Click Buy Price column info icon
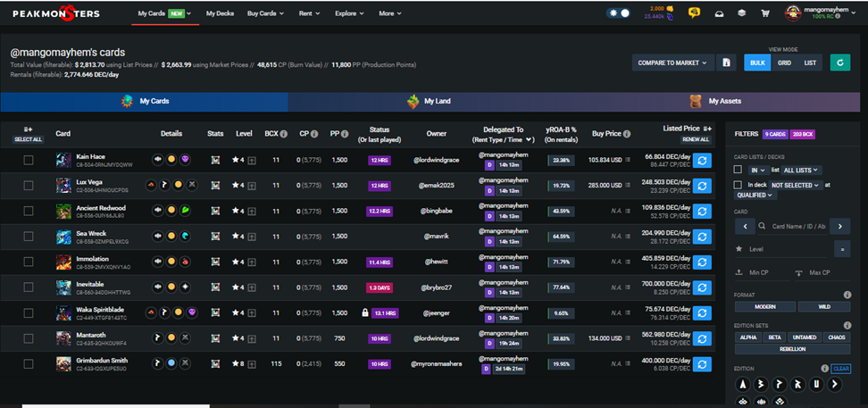 (626, 134)
